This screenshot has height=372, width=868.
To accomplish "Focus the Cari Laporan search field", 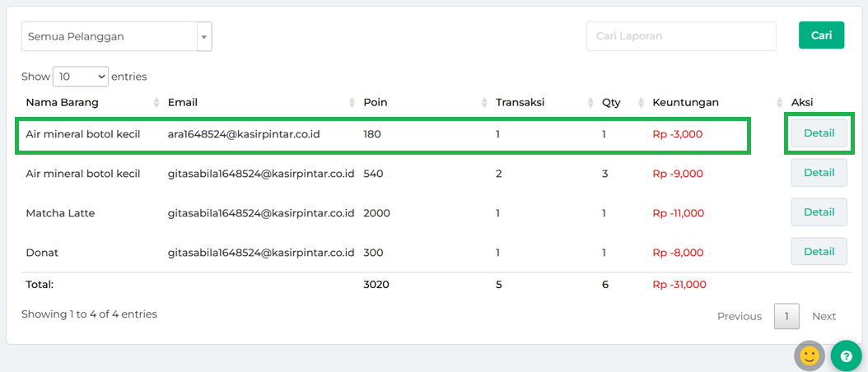I will (x=681, y=36).
